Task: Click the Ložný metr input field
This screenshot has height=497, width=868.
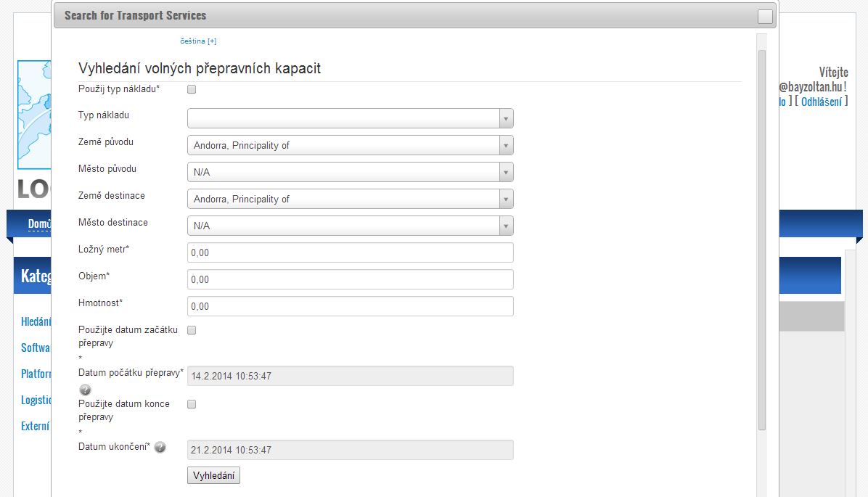Action: click(x=351, y=252)
